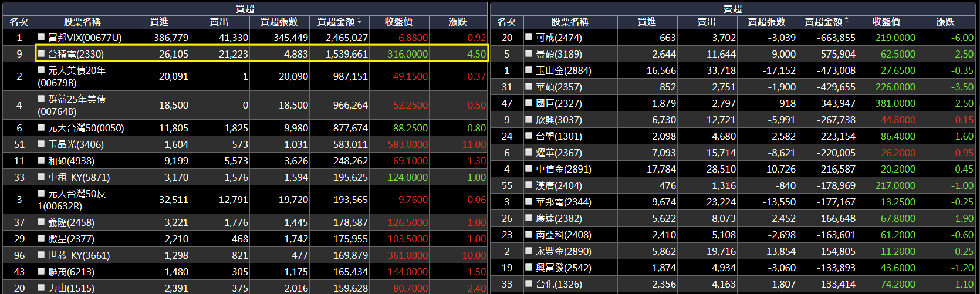The image size is (980, 294).
Task: Toggle checkbox next to 世芯-KY(3661)
Action: click(x=41, y=255)
